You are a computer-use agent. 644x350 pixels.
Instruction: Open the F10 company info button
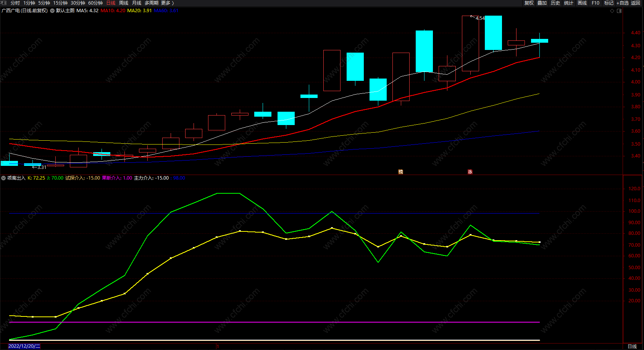pos(596,3)
